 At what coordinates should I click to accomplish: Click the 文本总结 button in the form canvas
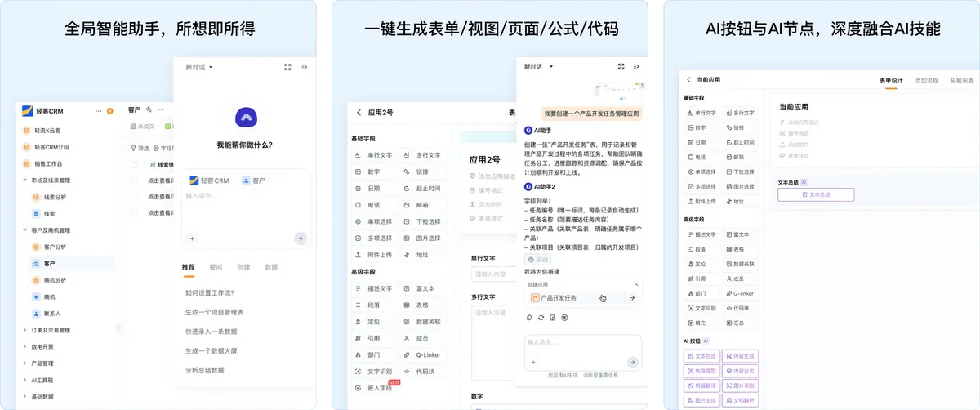816,195
